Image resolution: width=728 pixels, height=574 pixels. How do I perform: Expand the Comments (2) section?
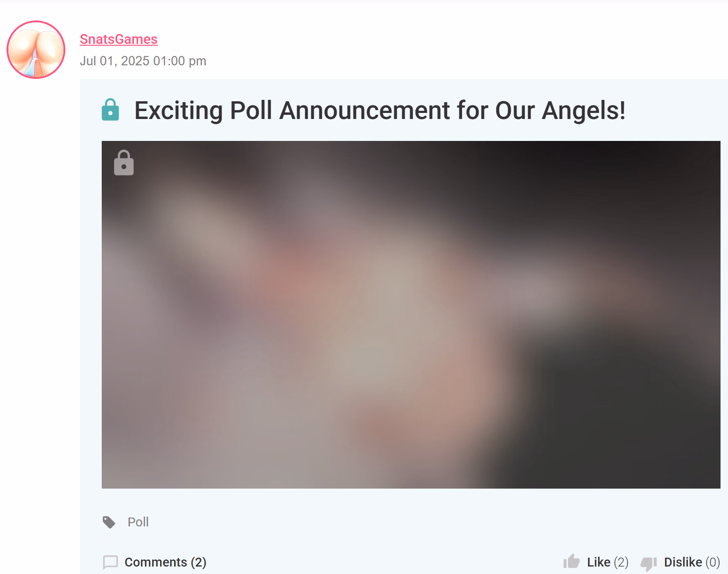pyautogui.click(x=165, y=562)
